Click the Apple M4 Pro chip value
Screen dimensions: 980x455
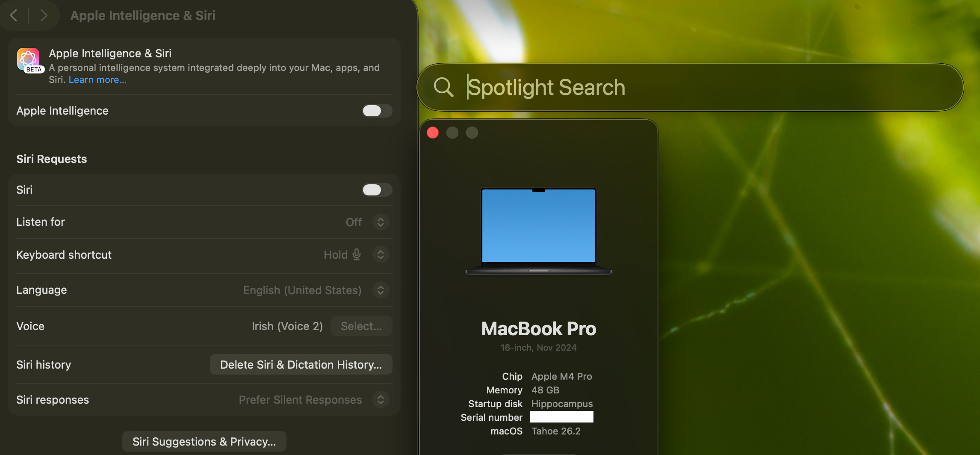(x=562, y=376)
